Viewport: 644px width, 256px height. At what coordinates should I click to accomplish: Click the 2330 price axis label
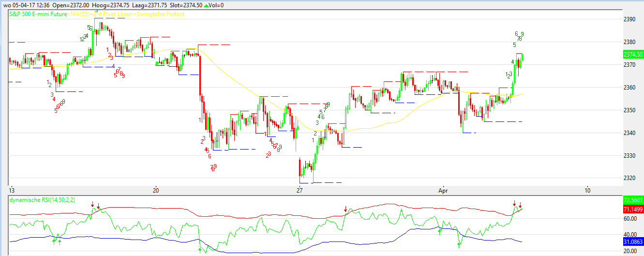pos(629,155)
